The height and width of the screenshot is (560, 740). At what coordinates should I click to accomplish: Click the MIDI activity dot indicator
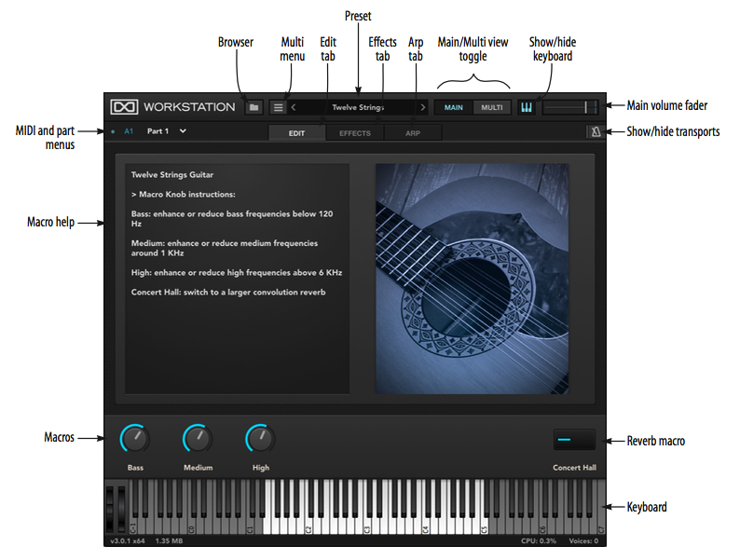click(x=113, y=131)
